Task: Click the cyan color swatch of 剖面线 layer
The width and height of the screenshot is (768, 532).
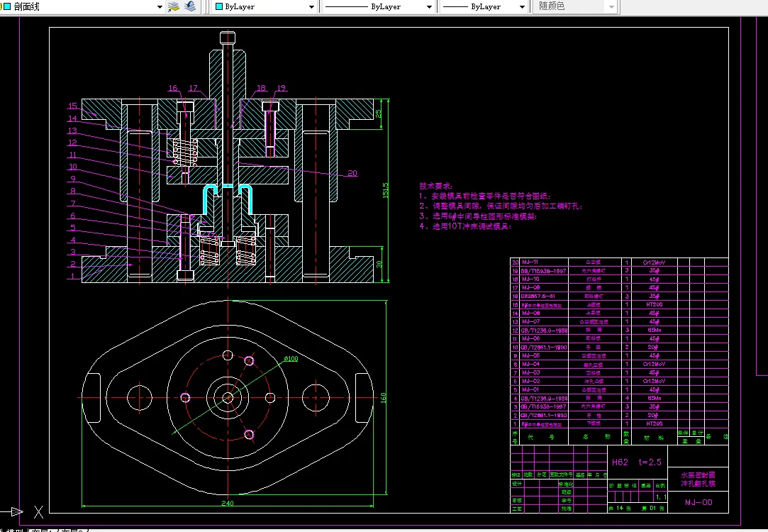Action: [7, 6]
